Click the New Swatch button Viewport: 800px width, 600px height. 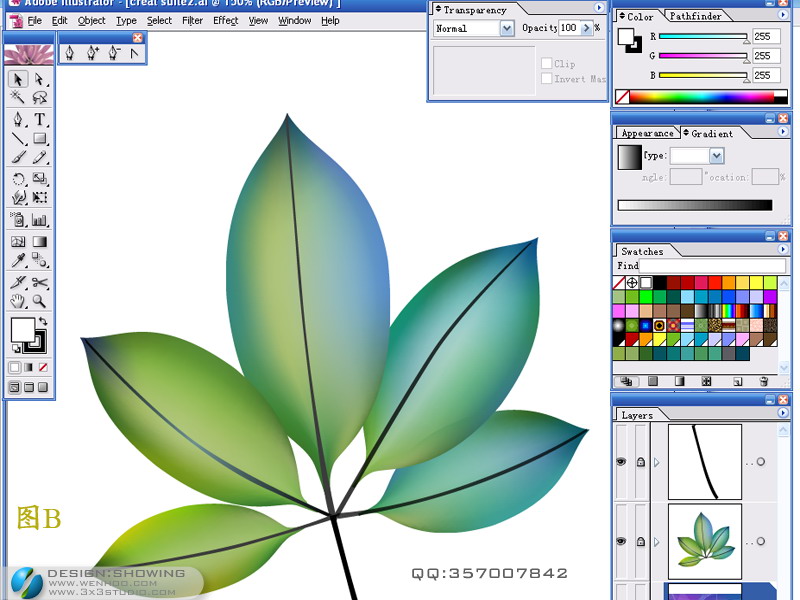point(737,381)
